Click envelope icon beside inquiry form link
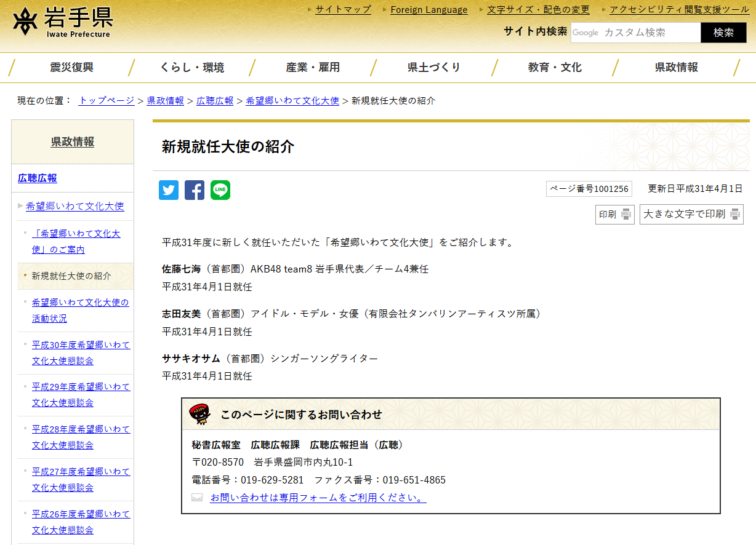Viewport: 756px width, 545px height. tap(197, 498)
